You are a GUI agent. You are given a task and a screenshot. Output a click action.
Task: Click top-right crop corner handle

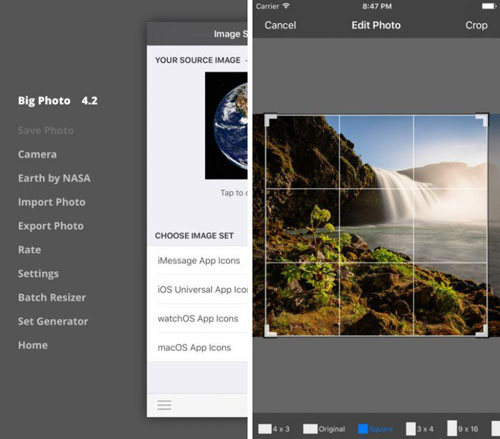pos(482,119)
